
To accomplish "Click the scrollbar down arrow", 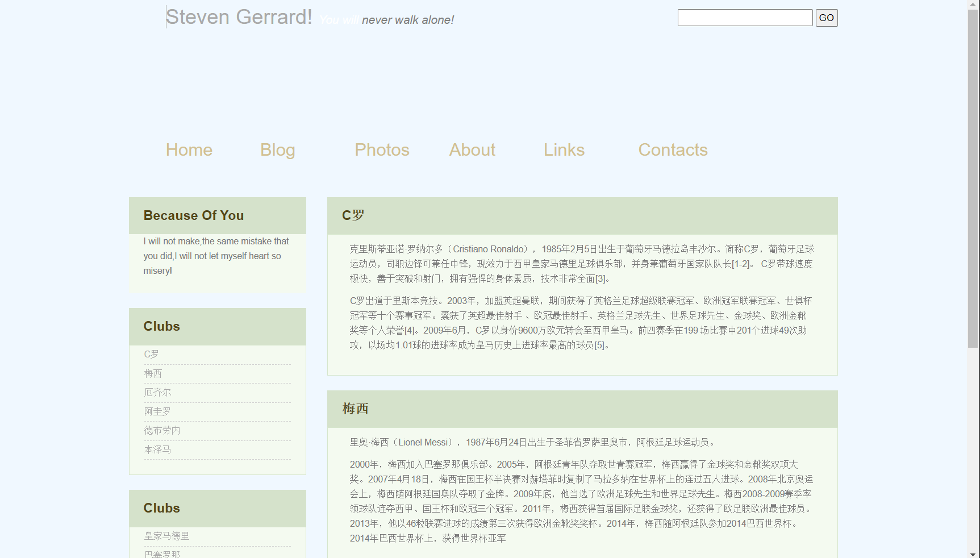I will pos(973,553).
